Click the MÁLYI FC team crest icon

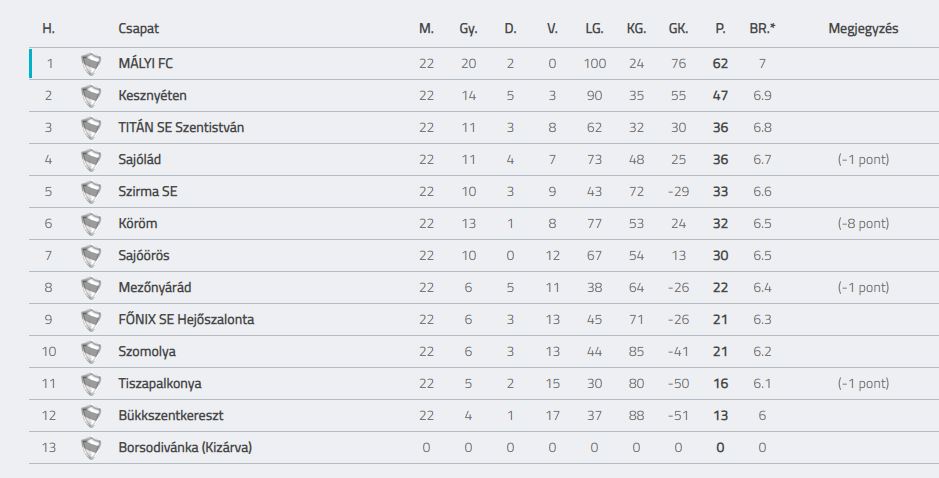pos(91,63)
